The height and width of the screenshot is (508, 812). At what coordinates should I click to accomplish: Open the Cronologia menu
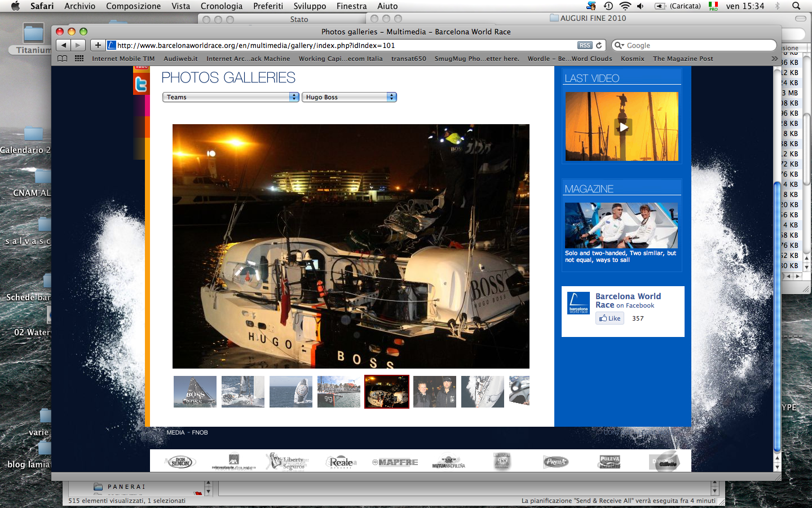[x=222, y=6]
